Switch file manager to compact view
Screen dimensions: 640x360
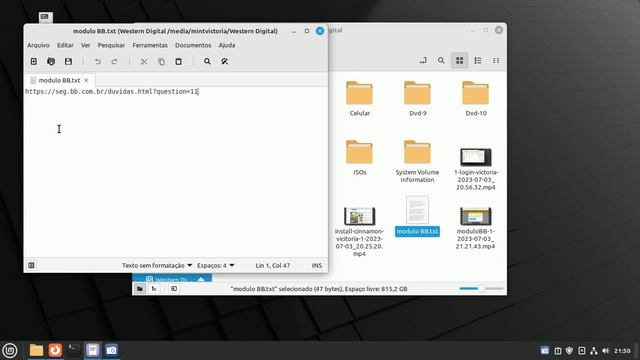click(x=496, y=60)
